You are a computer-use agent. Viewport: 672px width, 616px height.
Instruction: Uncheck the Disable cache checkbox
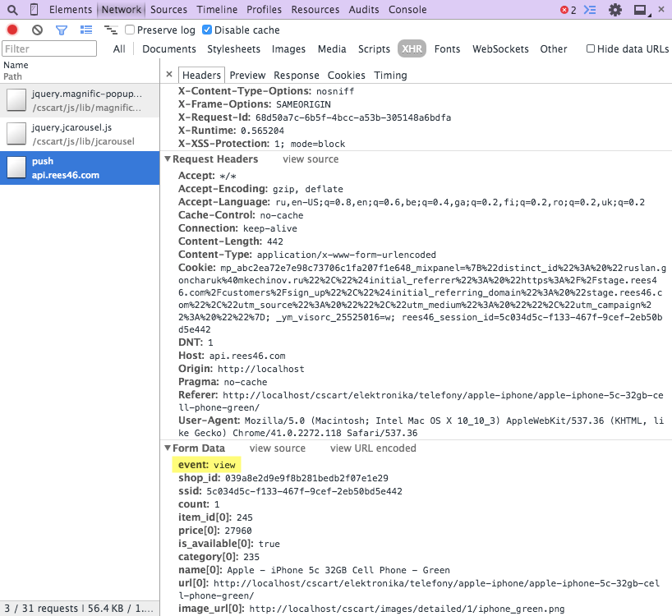(208, 30)
